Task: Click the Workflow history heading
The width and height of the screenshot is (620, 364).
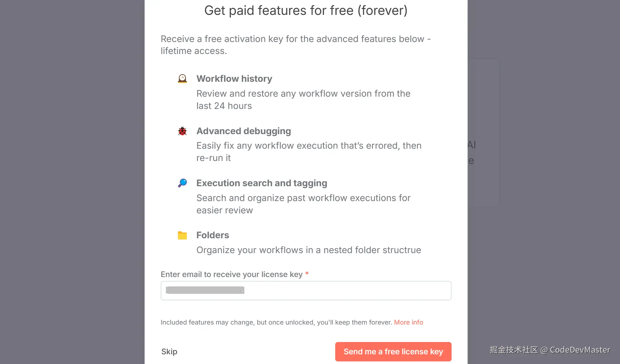Action: coord(234,79)
